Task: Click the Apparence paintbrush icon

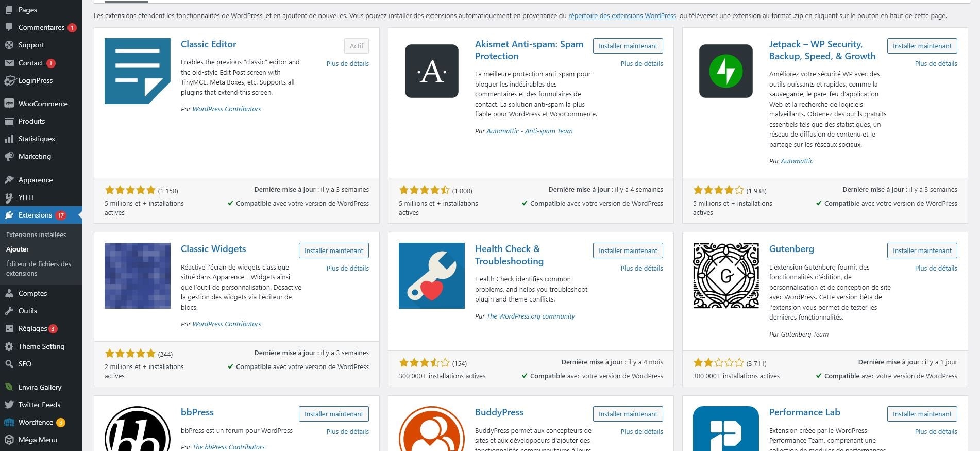Action: 9,180
